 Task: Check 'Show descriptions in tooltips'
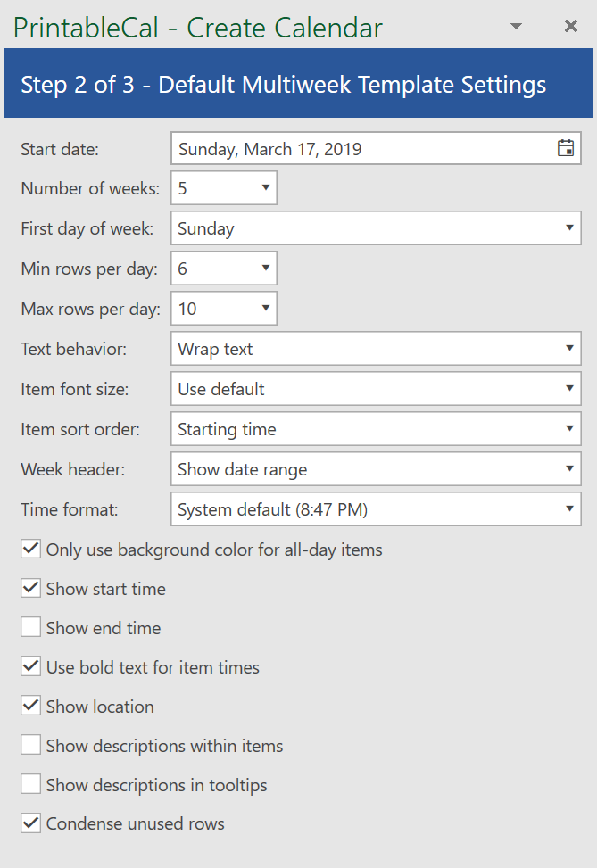coord(30,784)
